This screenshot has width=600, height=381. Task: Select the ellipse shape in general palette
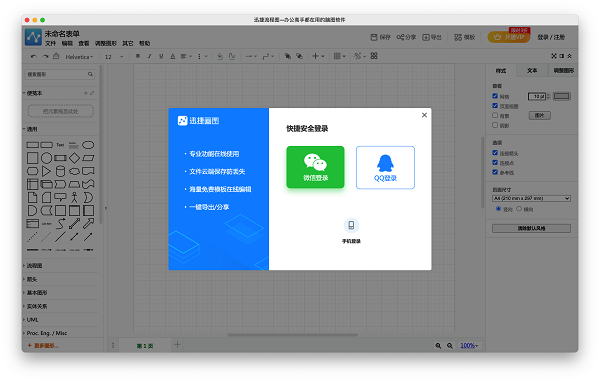tap(88, 145)
